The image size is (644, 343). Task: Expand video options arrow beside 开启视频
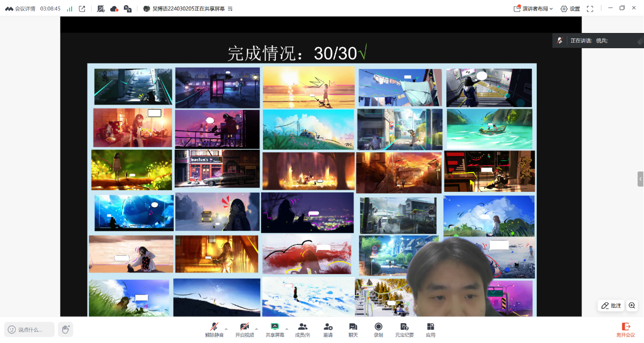[256, 329]
